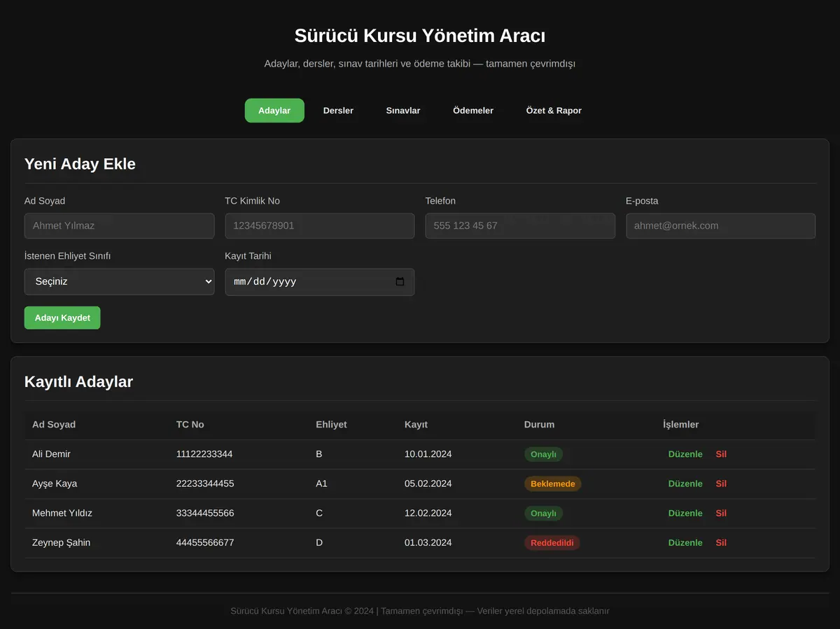
Task: Remove Ayşe Kaya using Sil
Action: [x=721, y=483]
